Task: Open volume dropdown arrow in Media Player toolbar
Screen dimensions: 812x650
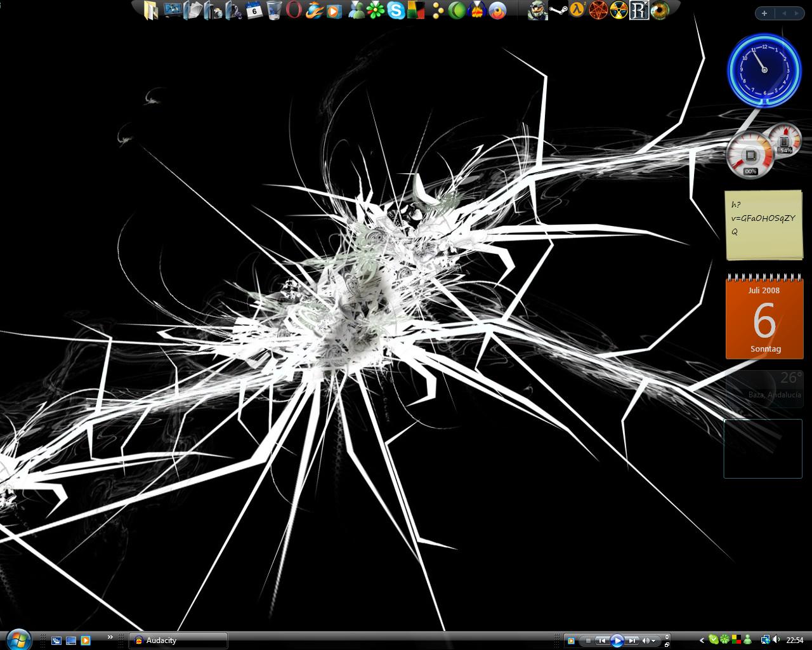Action: coord(653,640)
